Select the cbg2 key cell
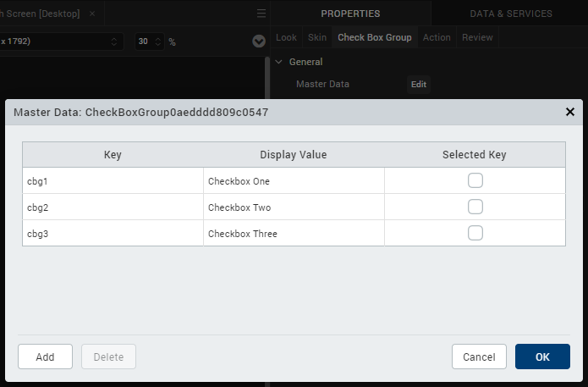588x387 pixels. coord(113,207)
